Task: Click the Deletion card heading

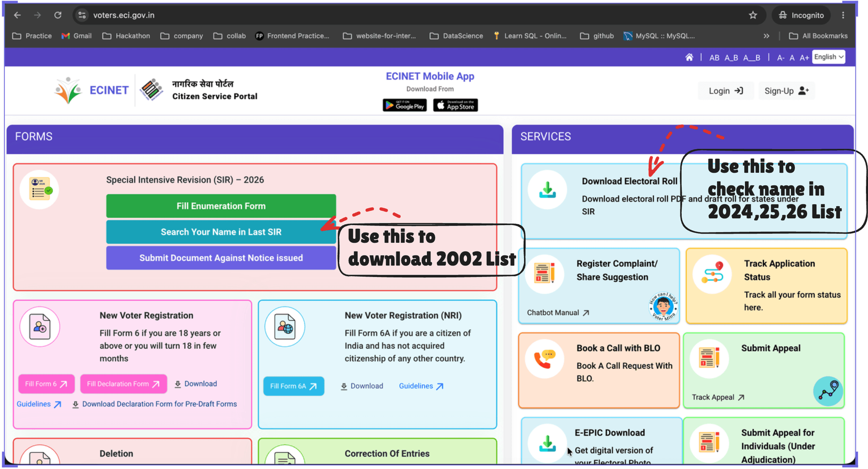Action: click(116, 454)
